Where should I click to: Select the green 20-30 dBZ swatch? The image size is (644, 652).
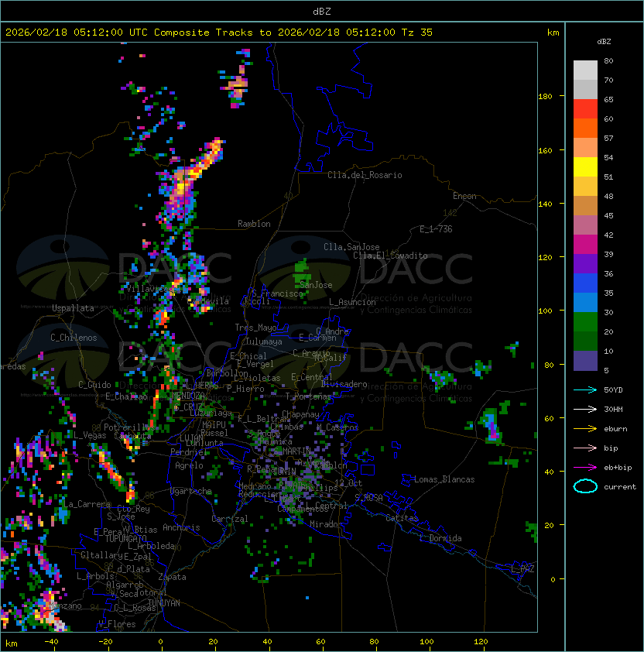(x=585, y=322)
